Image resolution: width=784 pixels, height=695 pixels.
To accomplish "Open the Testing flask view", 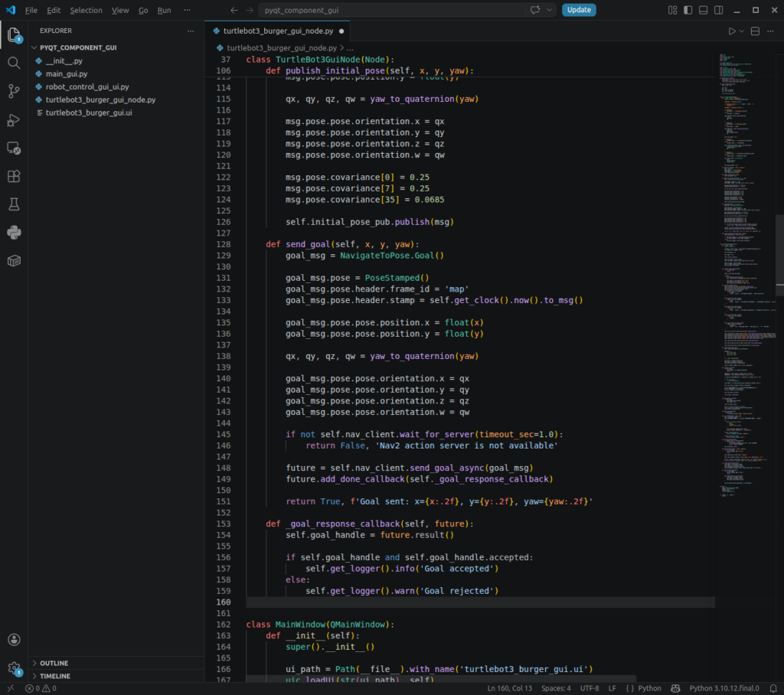I will (x=14, y=204).
